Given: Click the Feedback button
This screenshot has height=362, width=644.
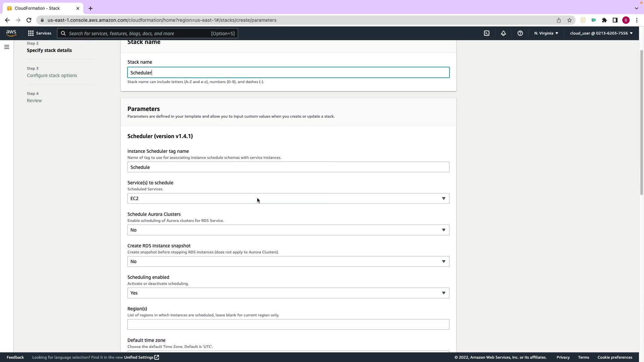Looking at the screenshot, I should pos(15,357).
